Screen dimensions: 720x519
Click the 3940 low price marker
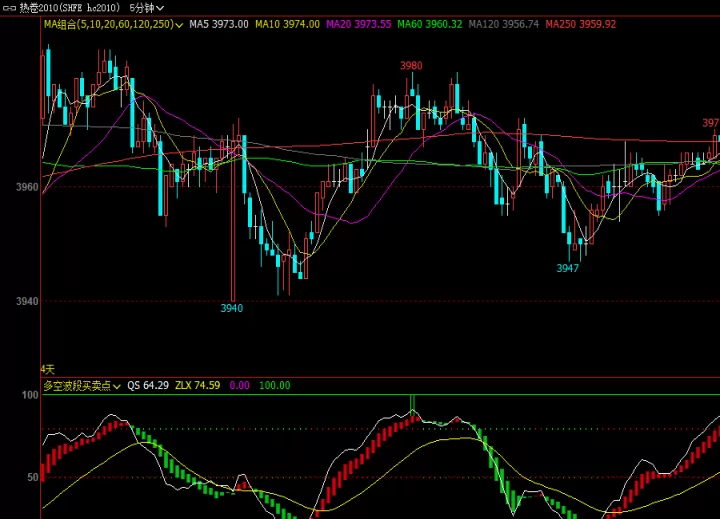tap(231, 308)
